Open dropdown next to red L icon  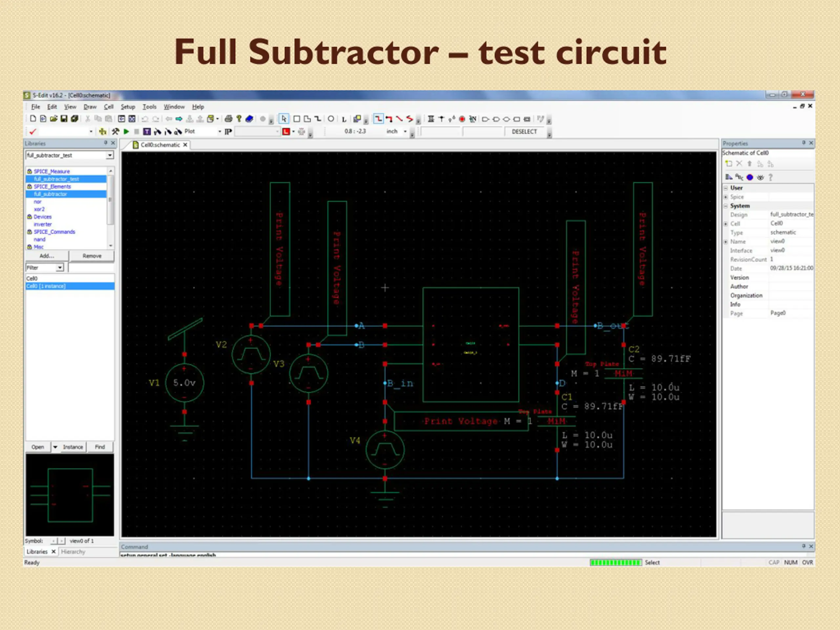tap(293, 131)
